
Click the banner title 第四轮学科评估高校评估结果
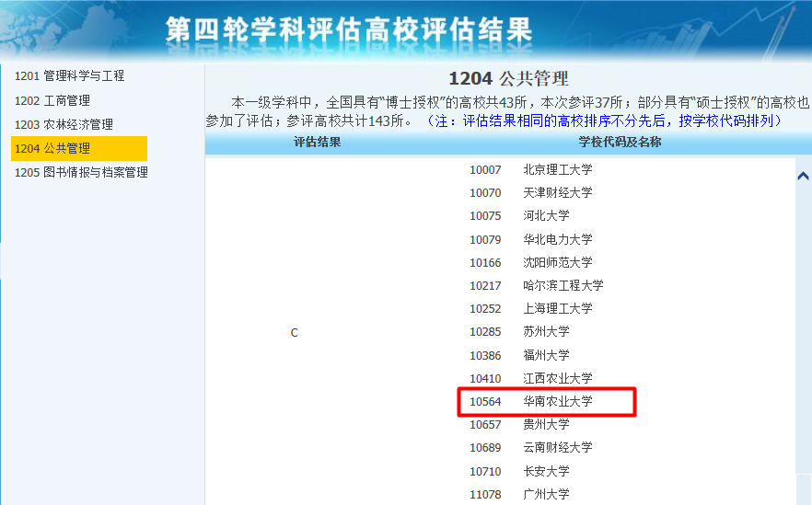point(349,30)
